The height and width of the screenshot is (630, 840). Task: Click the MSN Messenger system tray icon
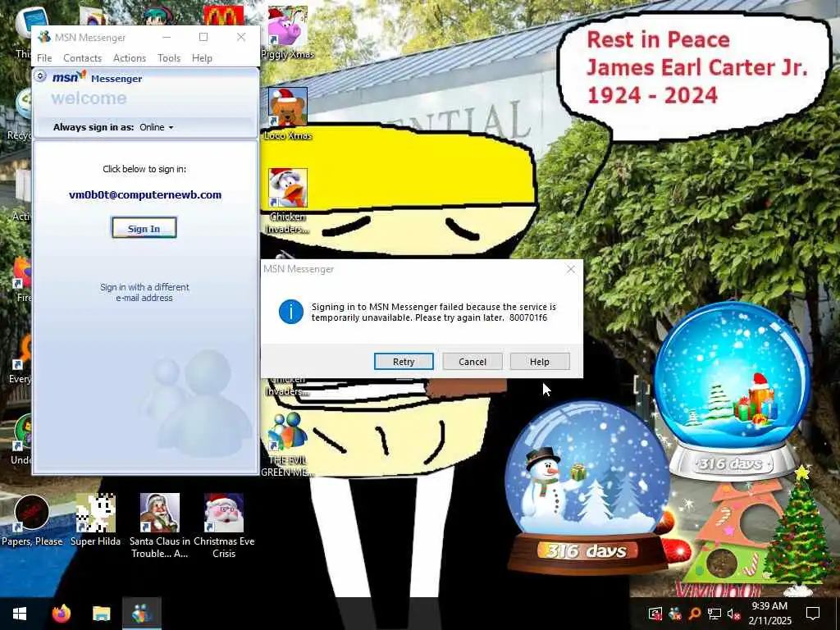[x=674, y=614]
